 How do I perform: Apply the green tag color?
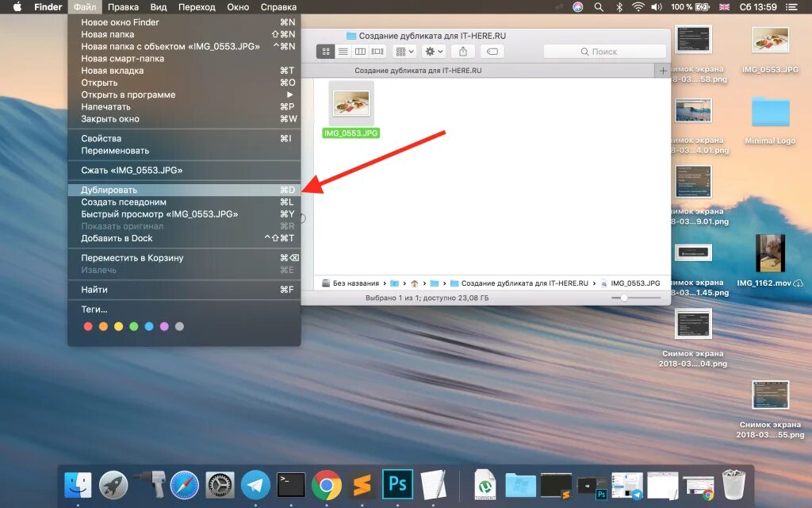133,326
